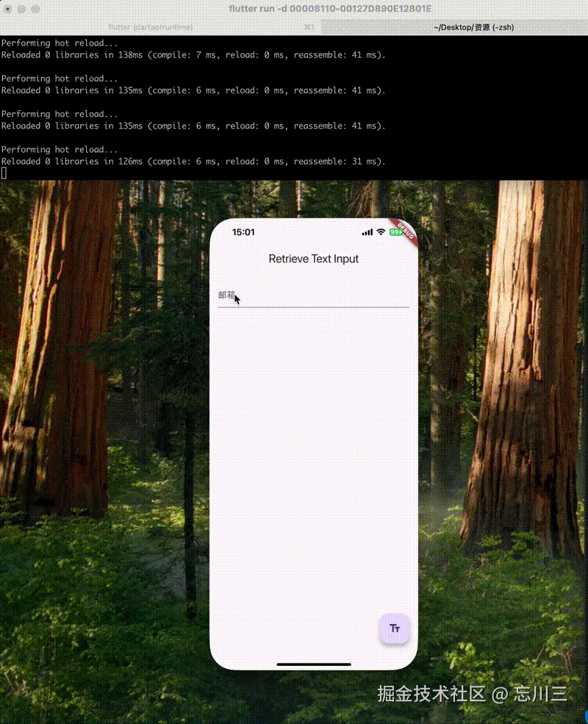Click the Retrieve Text Input app title
The width and height of the screenshot is (588, 724).
click(314, 259)
